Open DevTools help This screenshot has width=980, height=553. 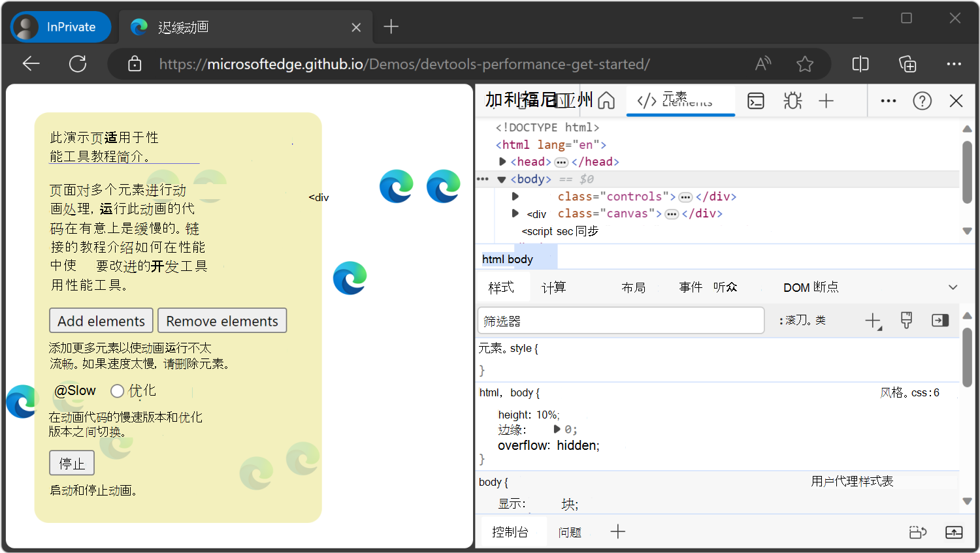point(923,101)
